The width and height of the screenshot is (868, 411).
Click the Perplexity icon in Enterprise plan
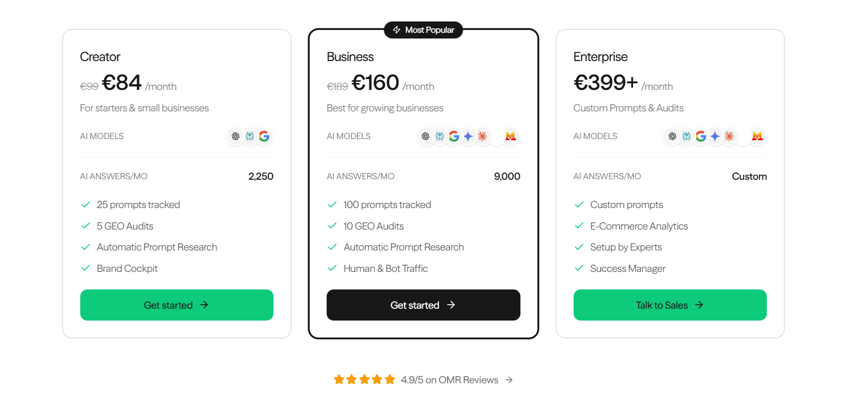(687, 136)
